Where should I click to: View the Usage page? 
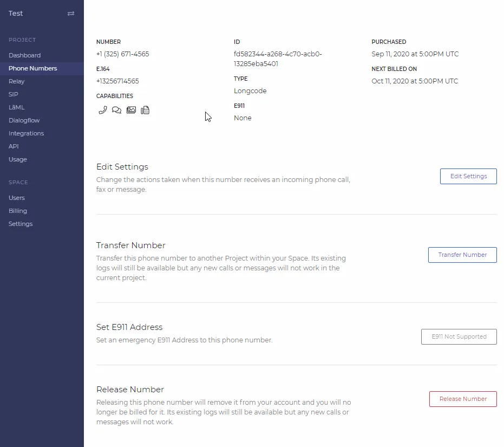17,159
